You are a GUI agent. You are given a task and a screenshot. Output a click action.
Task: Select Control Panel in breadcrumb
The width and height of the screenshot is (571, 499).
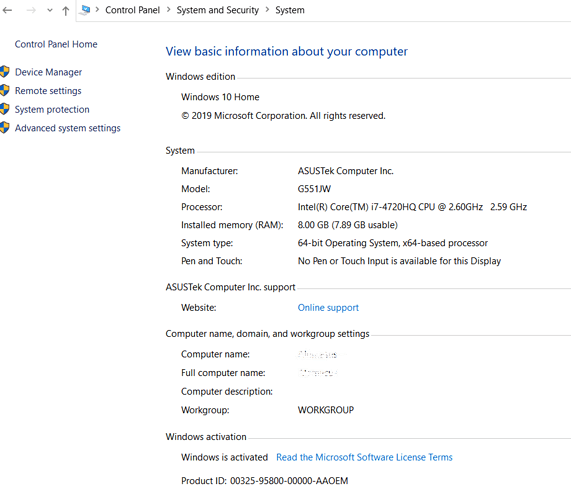[x=133, y=10]
